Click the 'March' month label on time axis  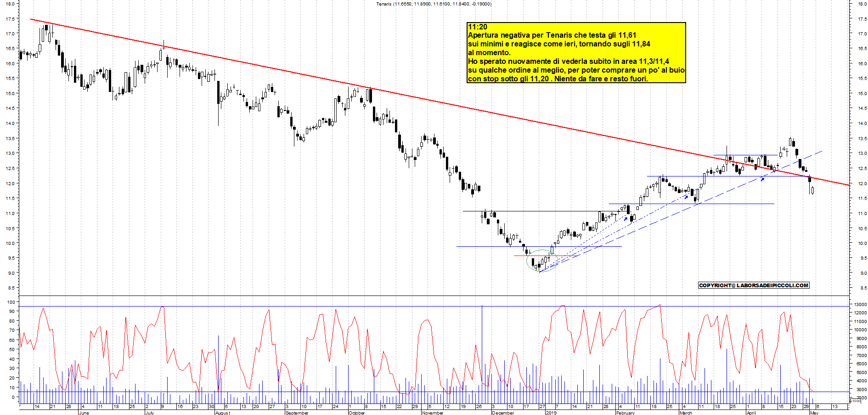coord(686,413)
